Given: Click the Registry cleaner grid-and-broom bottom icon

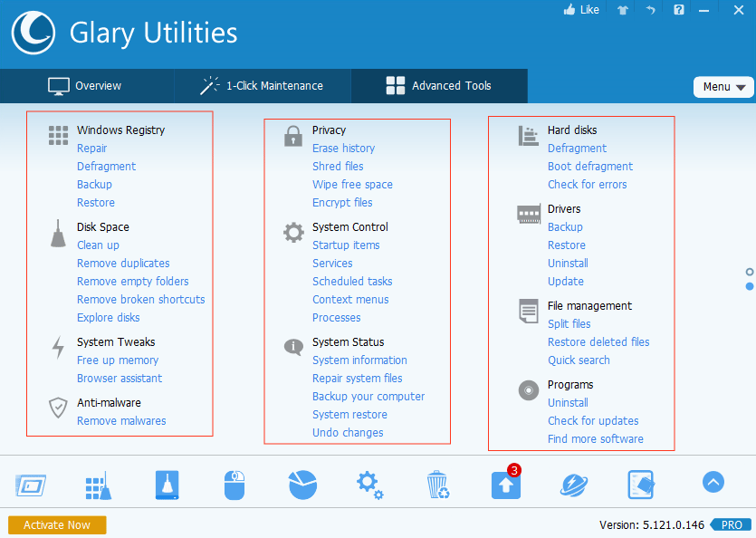Looking at the screenshot, I should pos(99,485).
